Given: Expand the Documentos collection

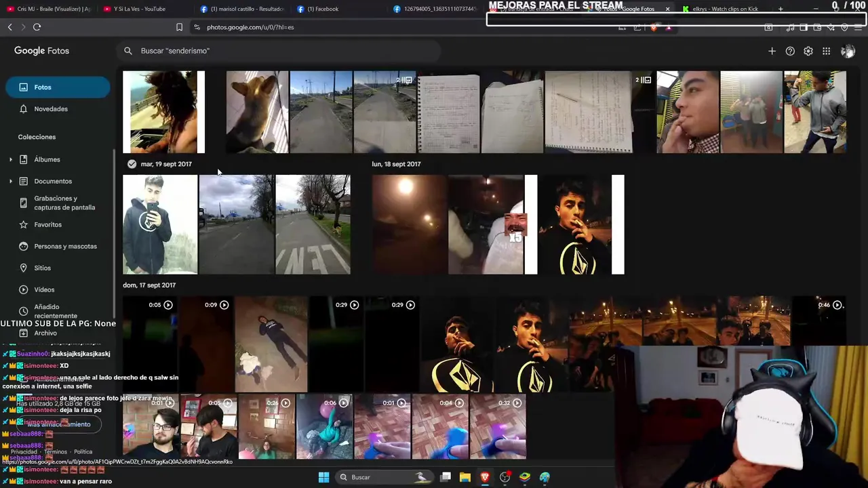Looking at the screenshot, I should click(10, 182).
